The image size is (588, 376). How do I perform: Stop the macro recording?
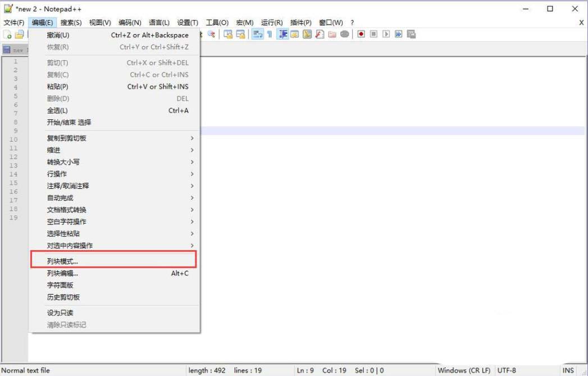(373, 34)
